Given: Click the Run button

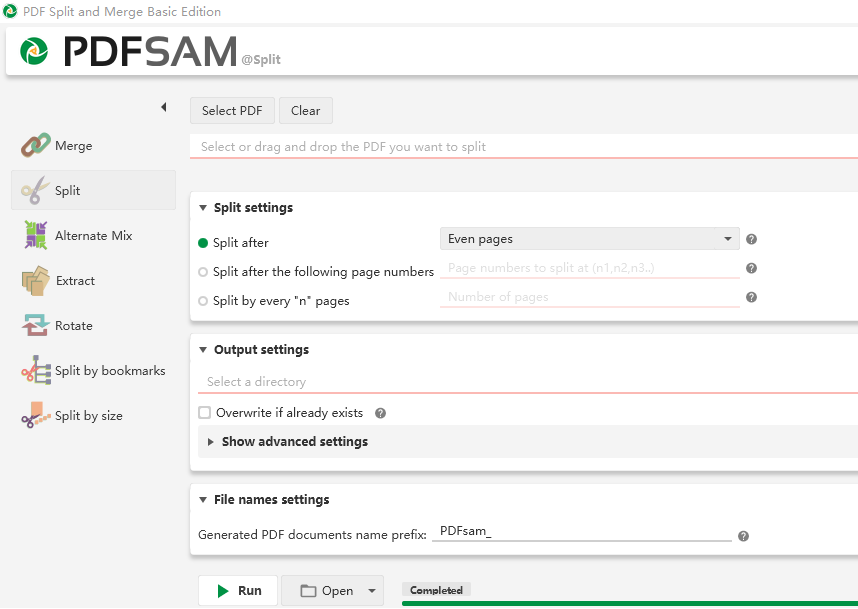Looking at the screenshot, I should click(238, 591).
